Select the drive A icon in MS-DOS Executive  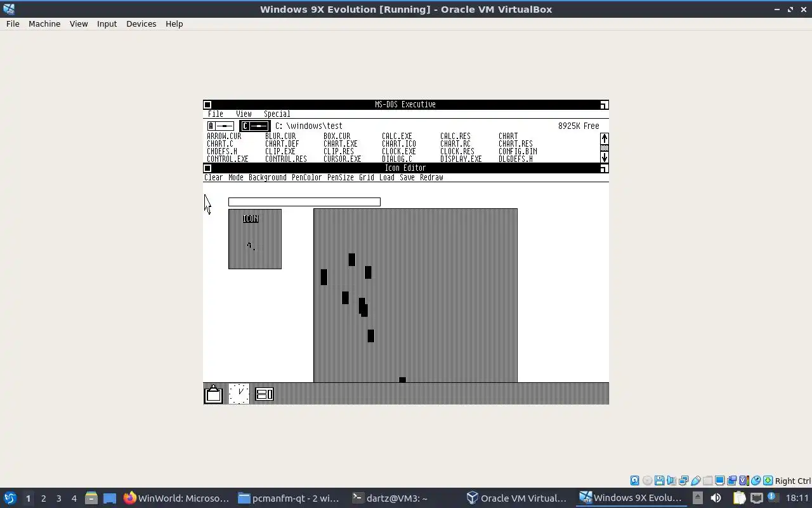point(221,126)
